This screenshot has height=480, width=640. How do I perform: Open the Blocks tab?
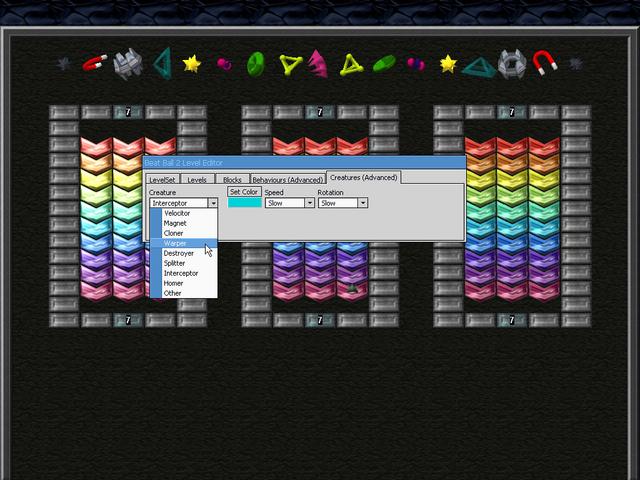pyautogui.click(x=232, y=180)
